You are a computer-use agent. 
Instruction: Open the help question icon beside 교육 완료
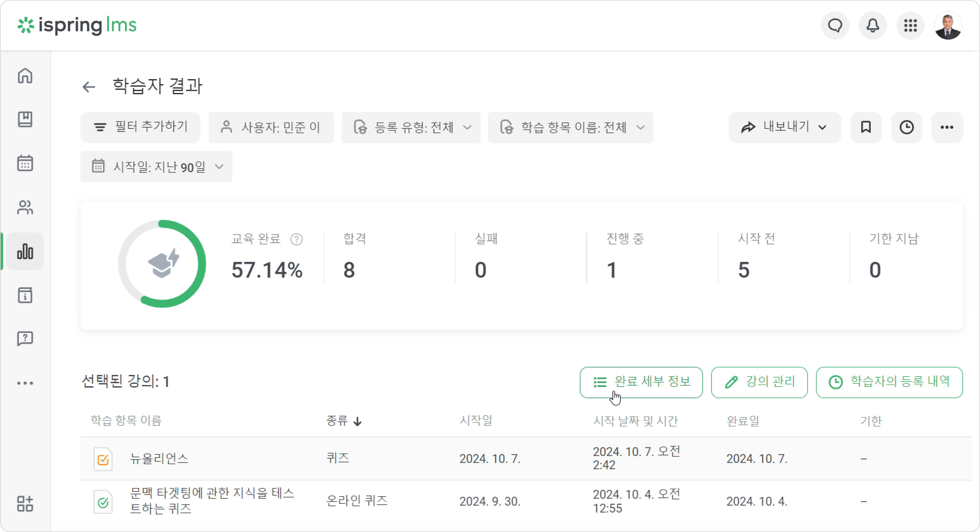coord(296,239)
